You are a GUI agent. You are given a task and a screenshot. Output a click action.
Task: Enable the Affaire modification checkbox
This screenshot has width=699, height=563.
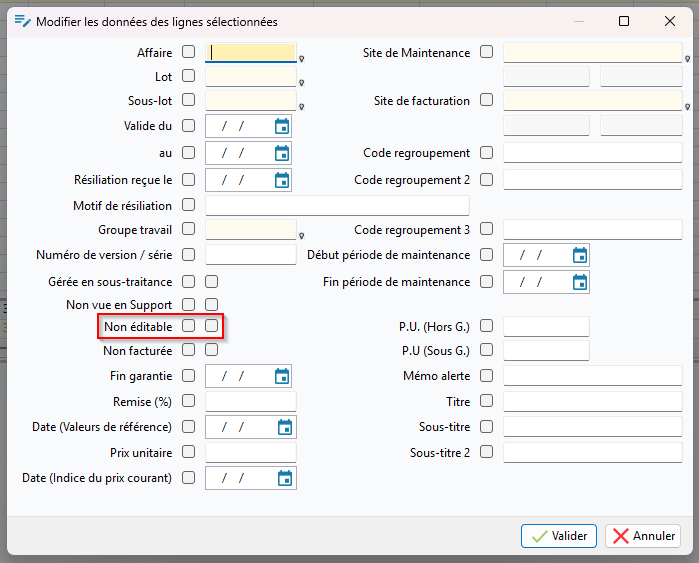pos(189,52)
